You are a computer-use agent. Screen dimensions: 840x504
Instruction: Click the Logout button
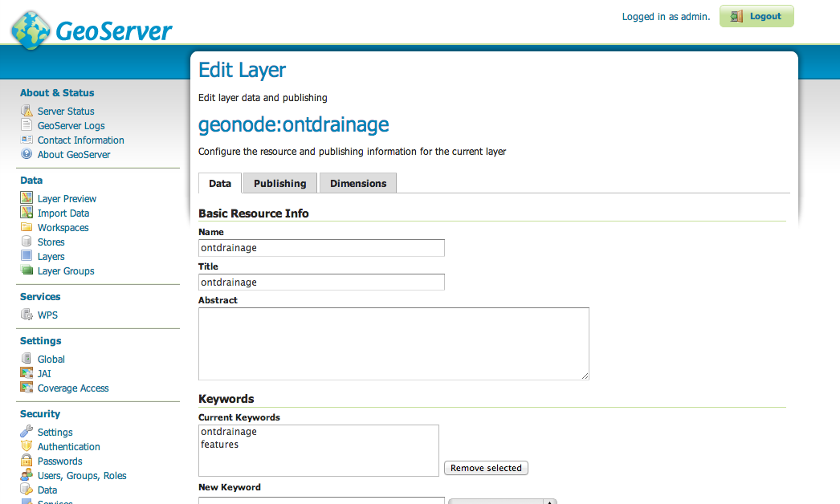coord(756,16)
